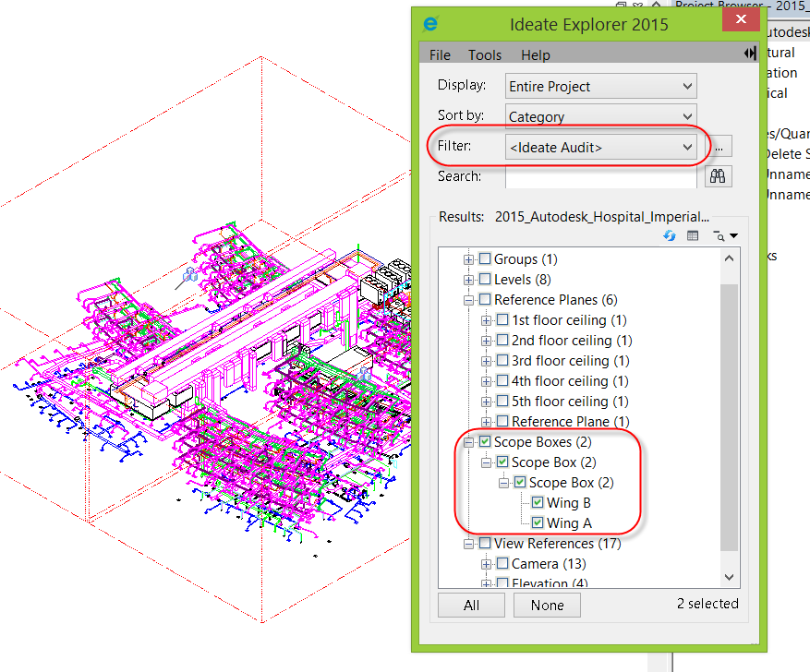Uncheck the Scope Boxes (2) checkbox

point(485,441)
